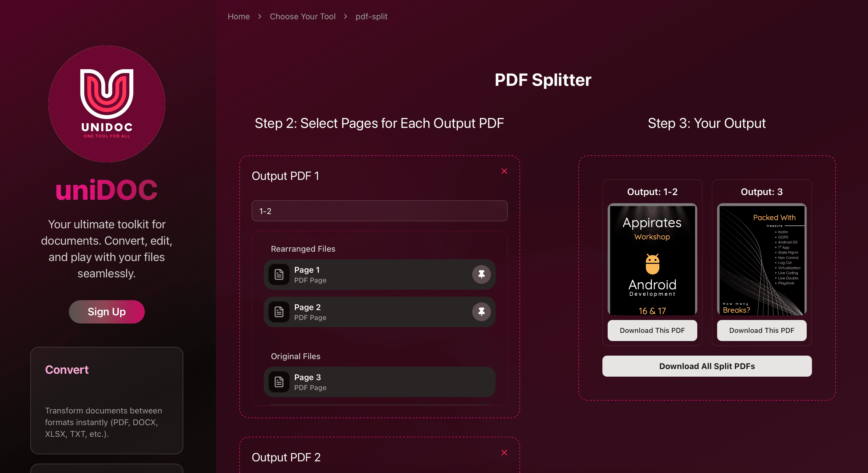Open the Convert tools card

click(x=107, y=401)
